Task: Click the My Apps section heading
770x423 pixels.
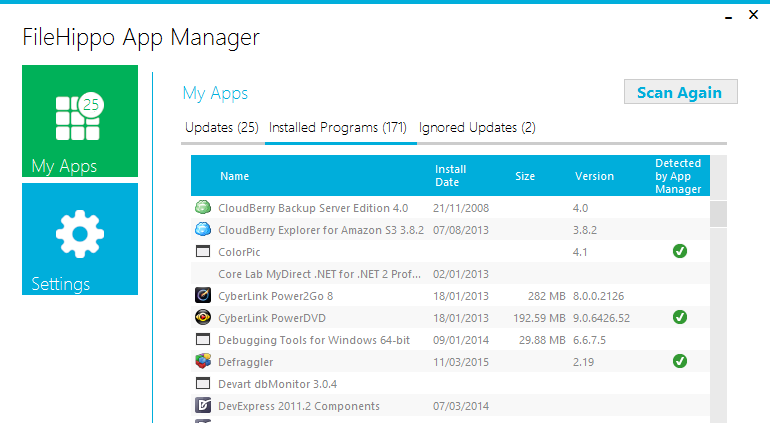Action: tap(215, 93)
